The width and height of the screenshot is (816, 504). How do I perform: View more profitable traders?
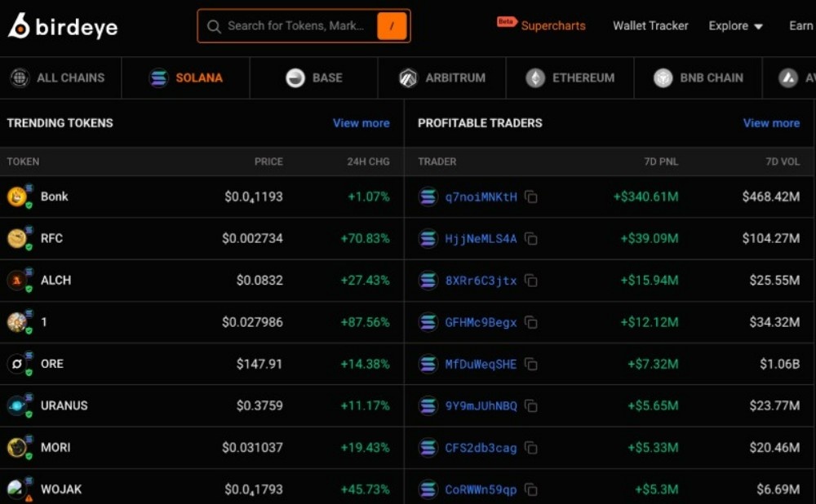coord(771,123)
